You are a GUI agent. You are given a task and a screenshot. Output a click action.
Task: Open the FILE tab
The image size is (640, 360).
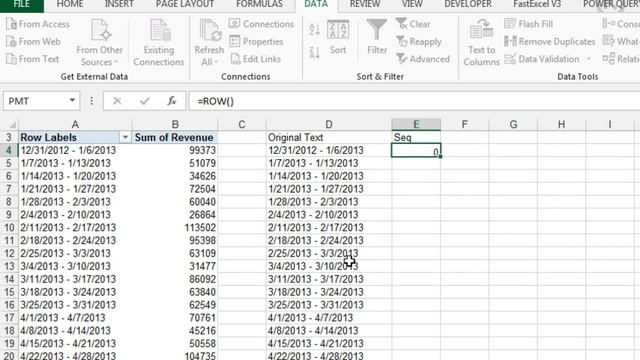pos(22,4)
